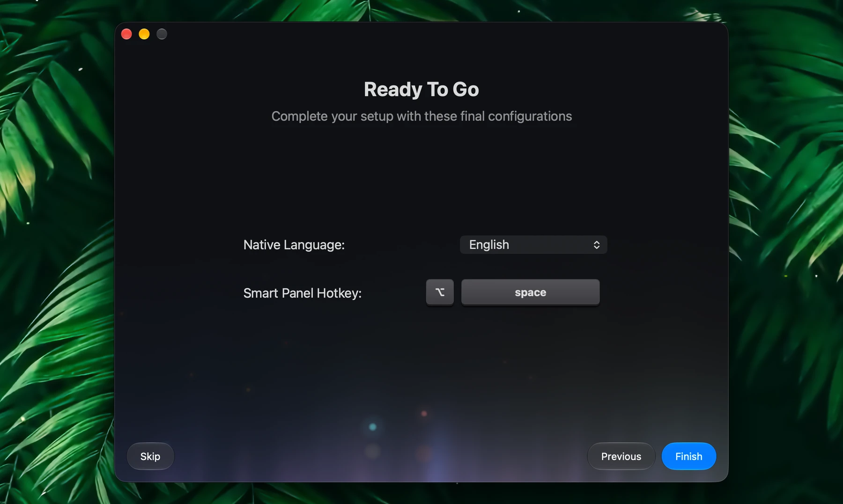The height and width of the screenshot is (504, 843).
Task: Click the Option modifier key button
Action: click(440, 292)
